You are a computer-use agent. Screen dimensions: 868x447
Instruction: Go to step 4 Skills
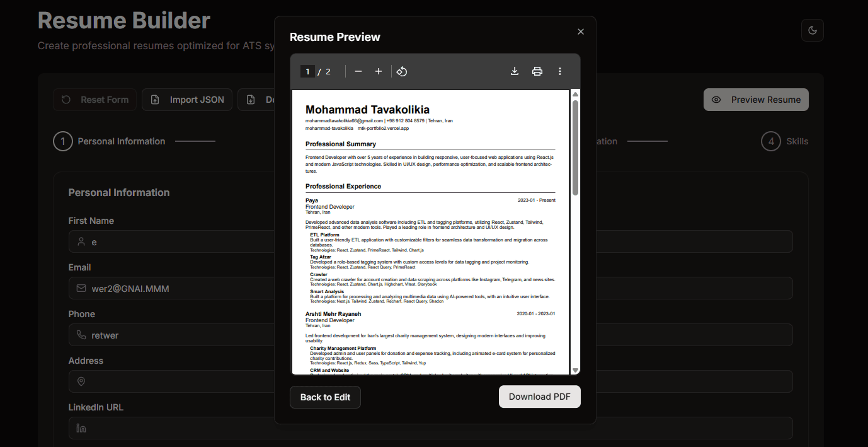(x=785, y=141)
